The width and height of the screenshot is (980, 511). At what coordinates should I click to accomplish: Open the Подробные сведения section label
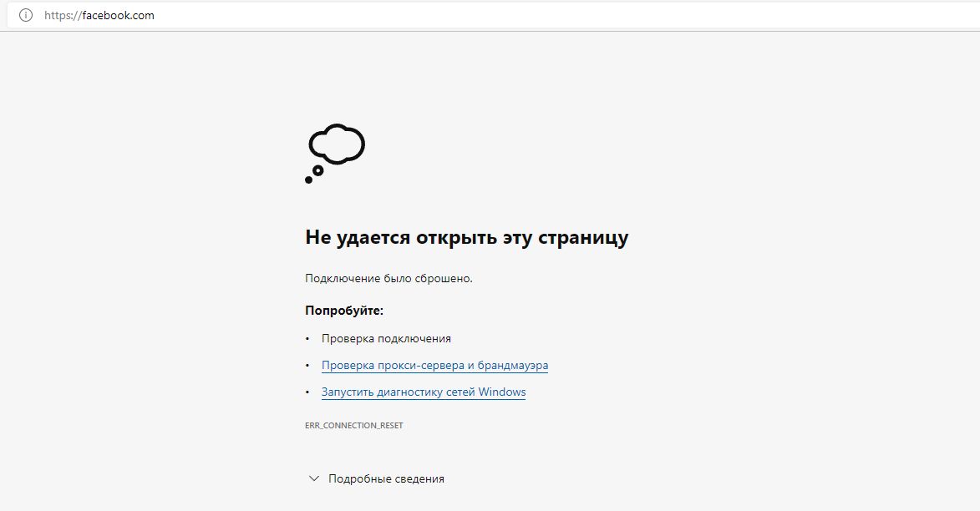click(386, 478)
